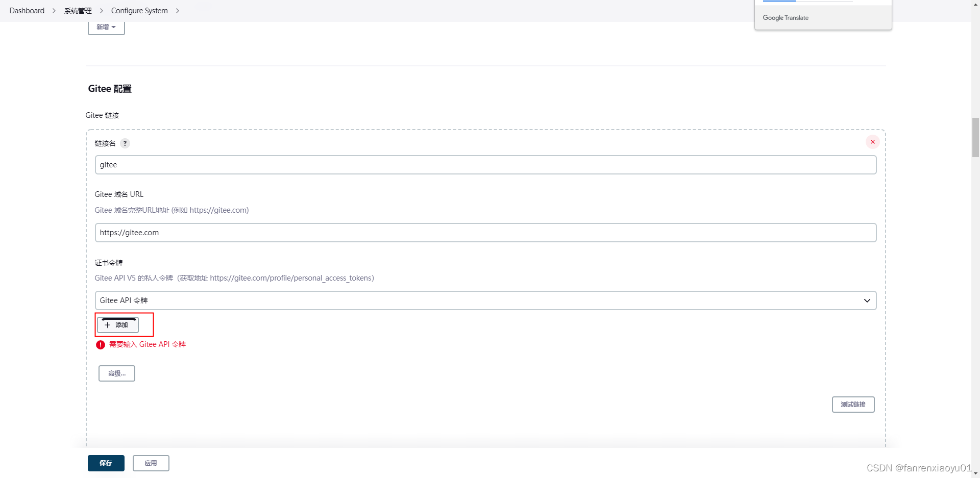The height and width of the screenshot is (478, 980).
Task: Click the Gitee 配置 section heading
Action: point(110,89)
